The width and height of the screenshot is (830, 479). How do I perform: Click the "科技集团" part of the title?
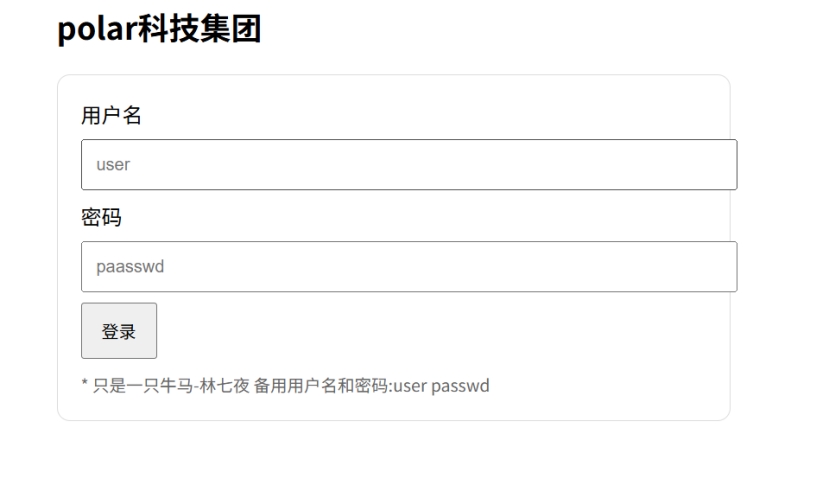pyautogui.click(x=200, y=29)
